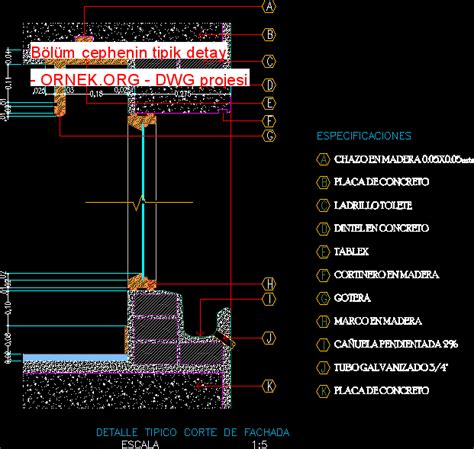
Task: Select drawing callout hexagon D on the leader line
Action: [x=269, y=85]
